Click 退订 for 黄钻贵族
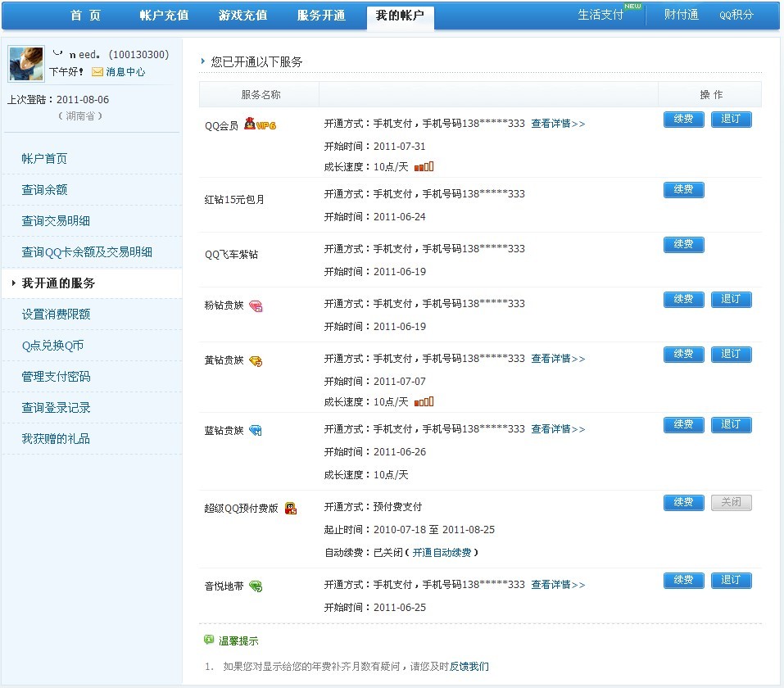Image resolution: width=784 pixels, height=688 pixels. [731, 355]
